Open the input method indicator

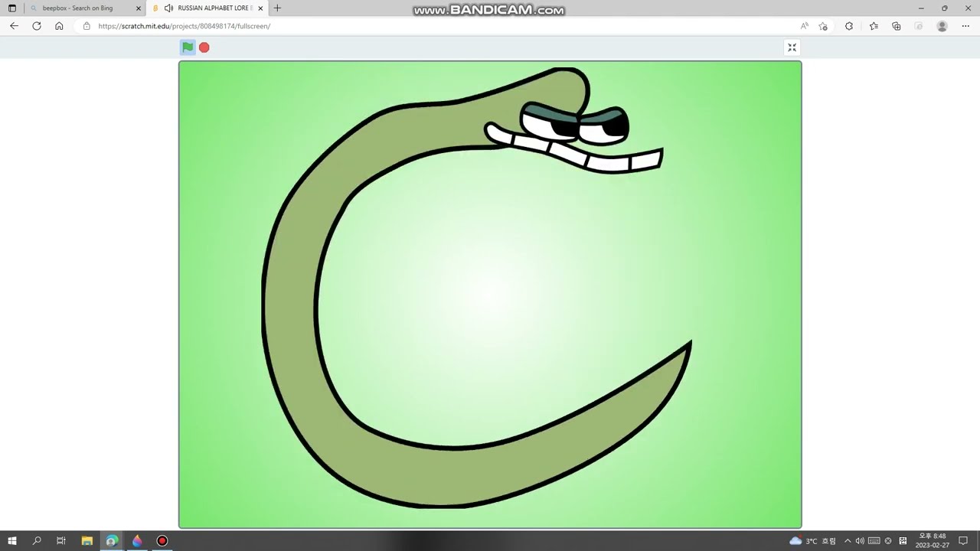(x=903, y=541)
